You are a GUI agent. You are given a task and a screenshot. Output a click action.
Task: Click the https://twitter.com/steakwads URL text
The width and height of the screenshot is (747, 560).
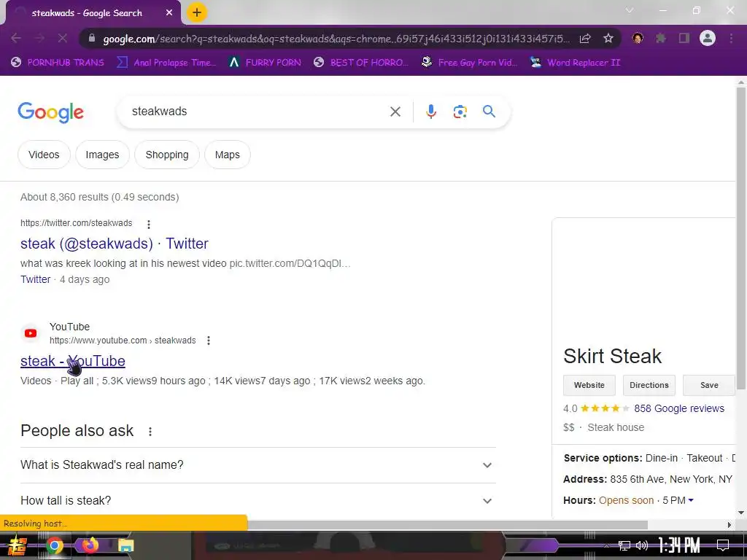[76, 223]
